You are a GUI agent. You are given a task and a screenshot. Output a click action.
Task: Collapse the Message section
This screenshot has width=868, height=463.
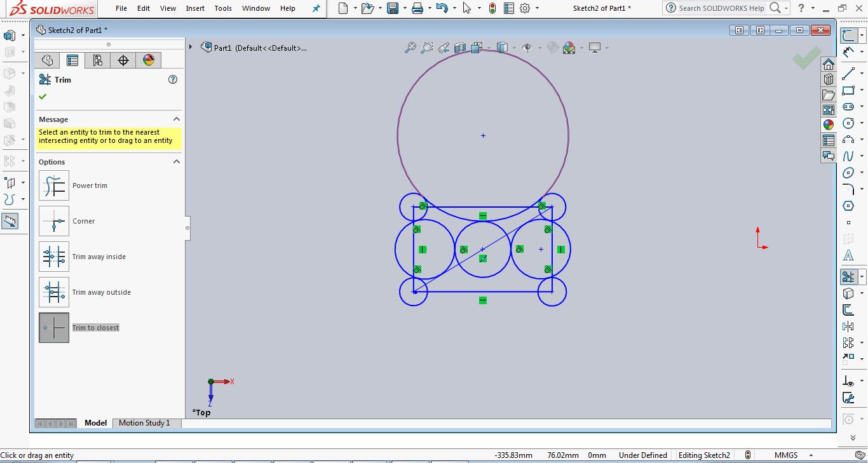(177, 119)
